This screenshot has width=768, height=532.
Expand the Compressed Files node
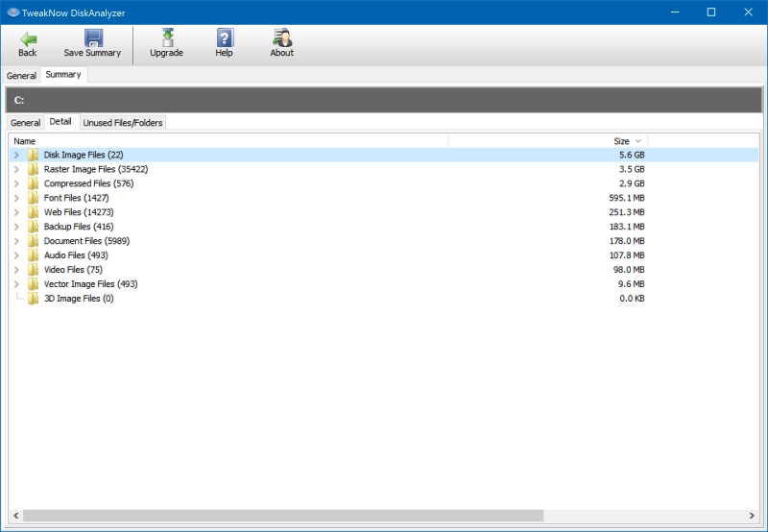pyautogui.click(x=16, y=183)
